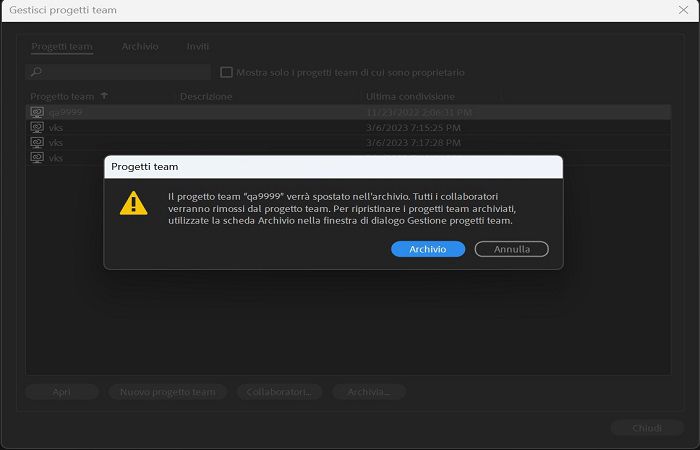Click the Ultima condivisione column header
The height and width of the screenshot is (450, 700).
(410, 96)
